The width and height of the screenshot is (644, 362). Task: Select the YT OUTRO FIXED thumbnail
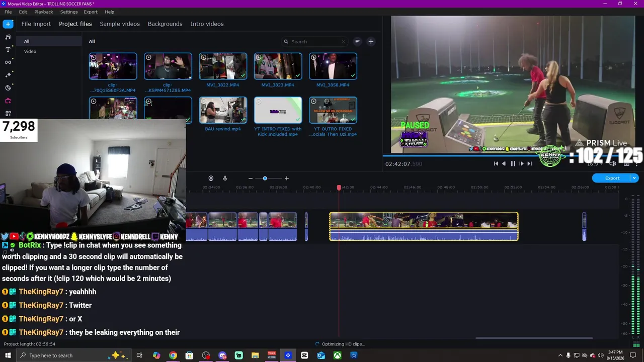[x=333, y=110]
